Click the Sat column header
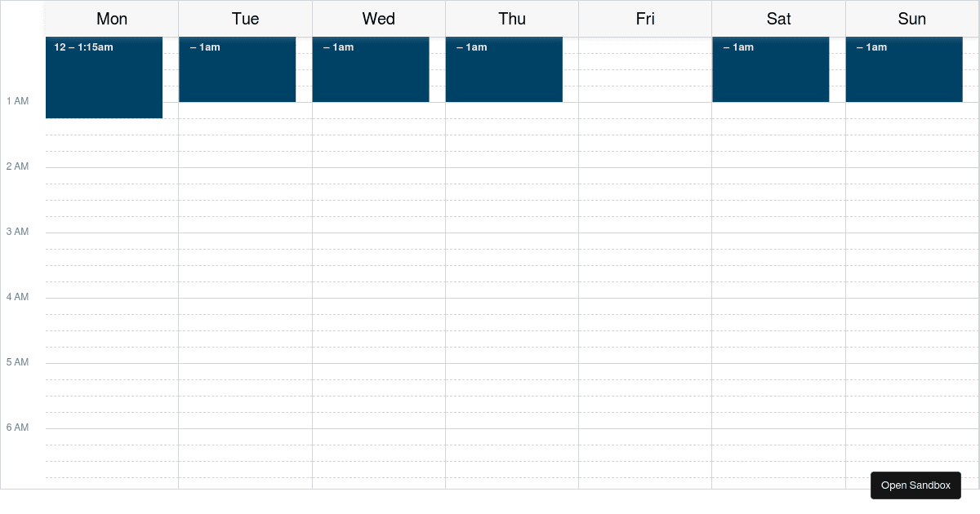The height and width of the screenshot is (514, 980). tap(778, 19)
